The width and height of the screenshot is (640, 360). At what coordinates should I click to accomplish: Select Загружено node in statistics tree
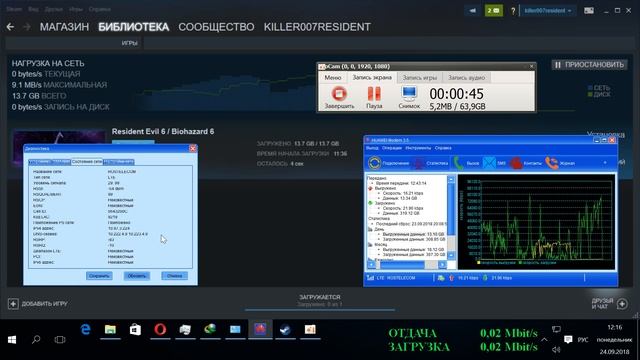point(384,203)
